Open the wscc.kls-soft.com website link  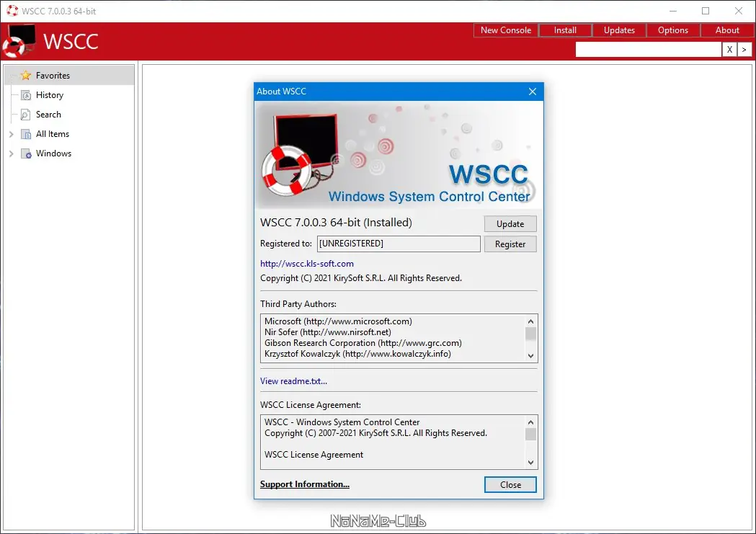click(x=306, y=264)
